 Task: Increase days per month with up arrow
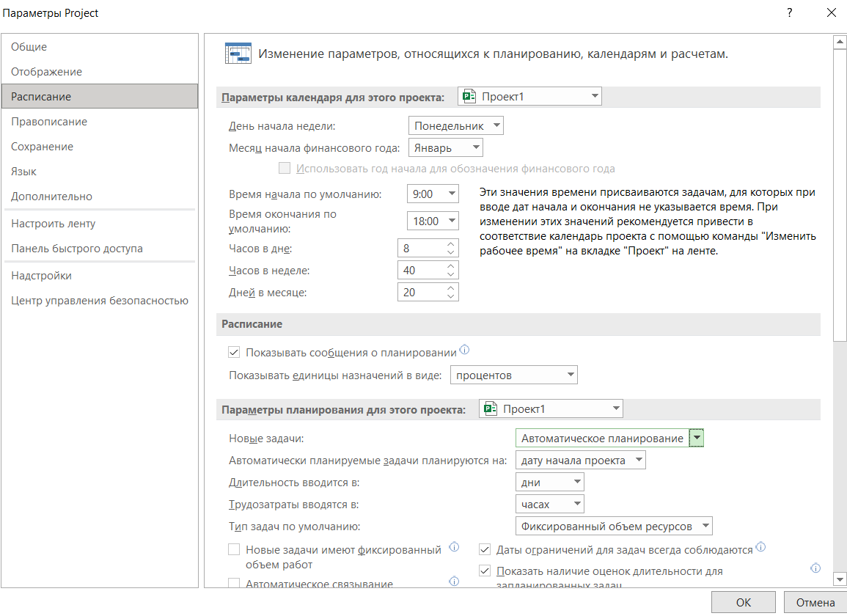(x=451, y=288)
